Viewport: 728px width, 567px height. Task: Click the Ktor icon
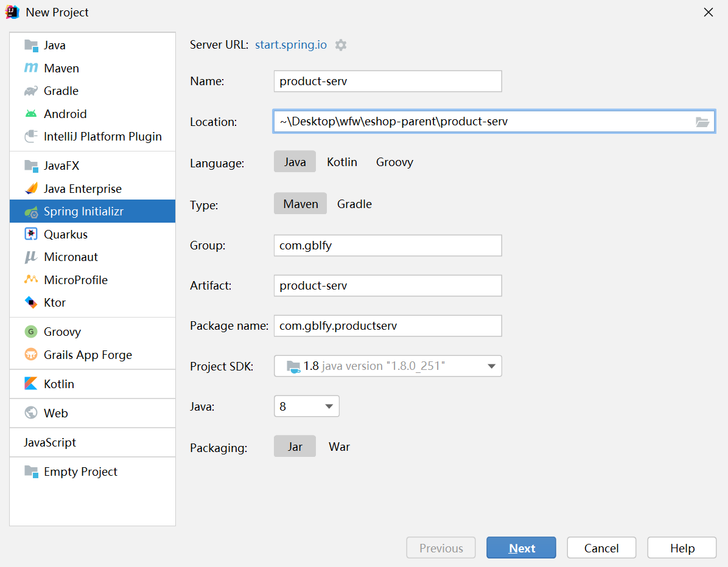31,302
